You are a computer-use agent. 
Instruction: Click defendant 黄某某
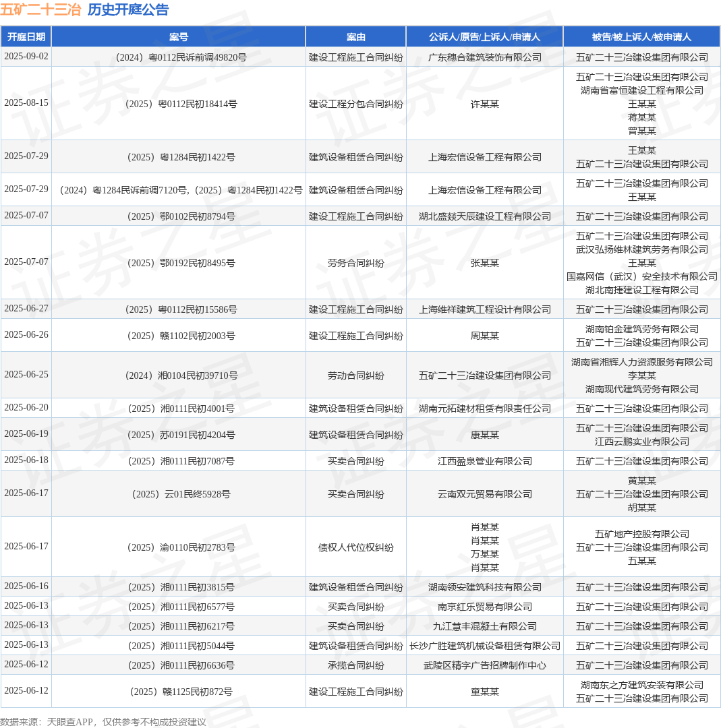(642, 481)
